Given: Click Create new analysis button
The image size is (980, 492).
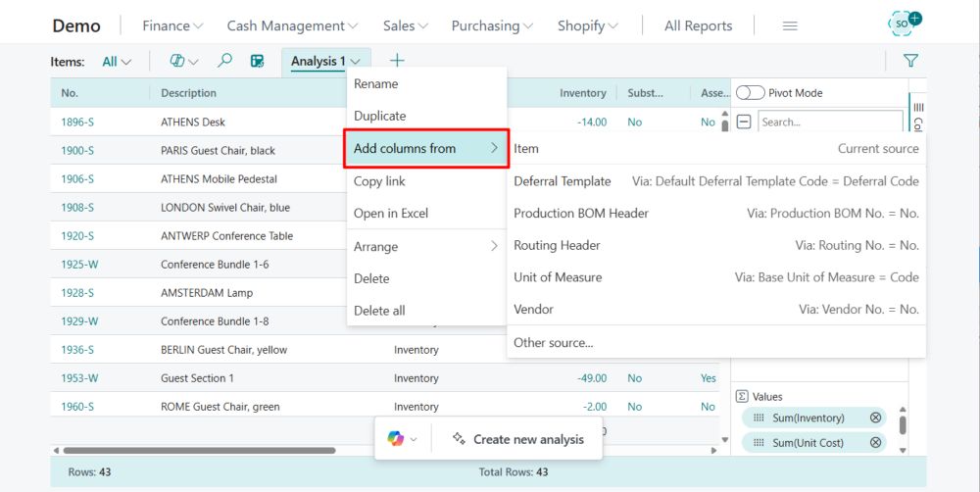Looking at the screenshot, I should pos(517,439).
